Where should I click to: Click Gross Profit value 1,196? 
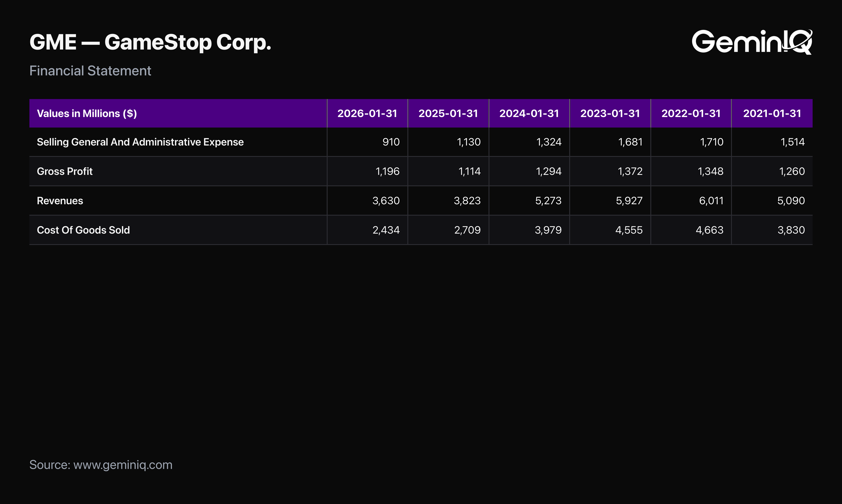387,171
